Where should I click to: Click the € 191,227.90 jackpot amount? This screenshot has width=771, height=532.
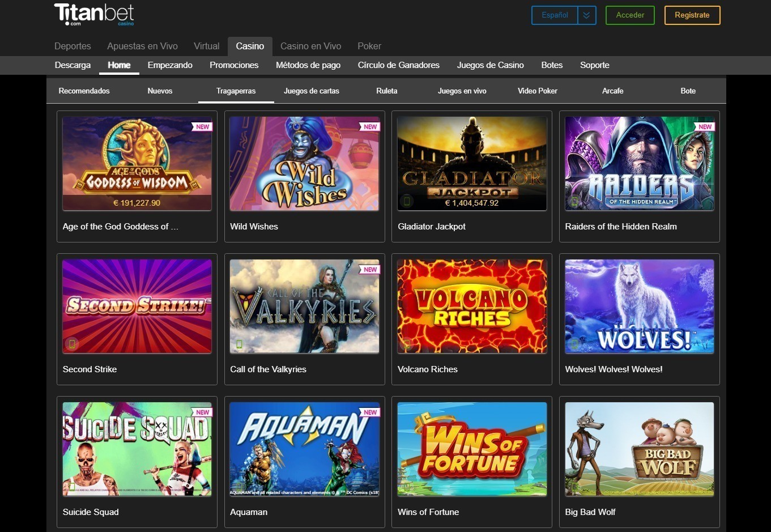click(x=137, y=203)
